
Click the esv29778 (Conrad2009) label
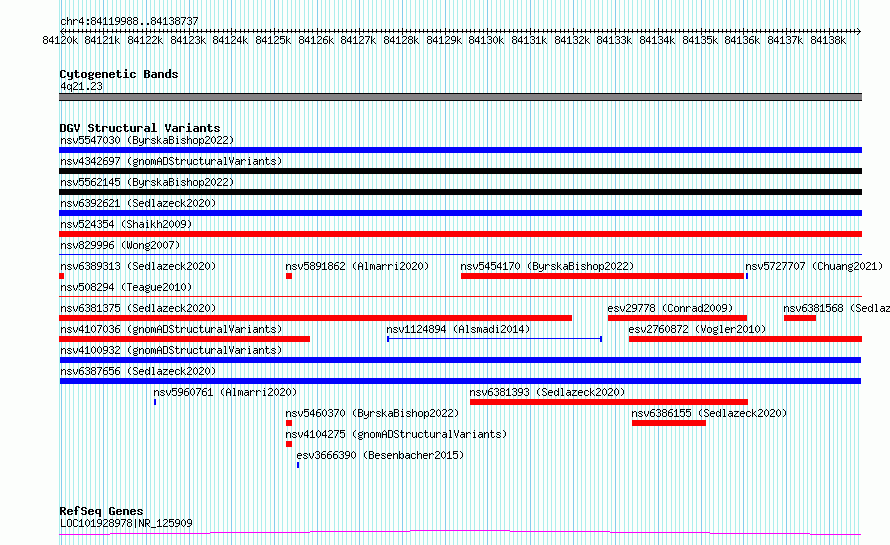(x=670, y=308)
